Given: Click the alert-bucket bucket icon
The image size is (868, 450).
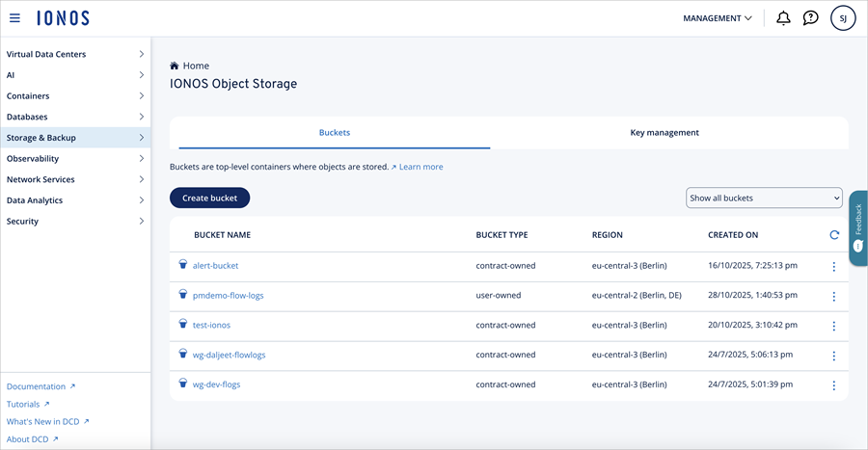Looking at the screenshot, I should 183,264.
